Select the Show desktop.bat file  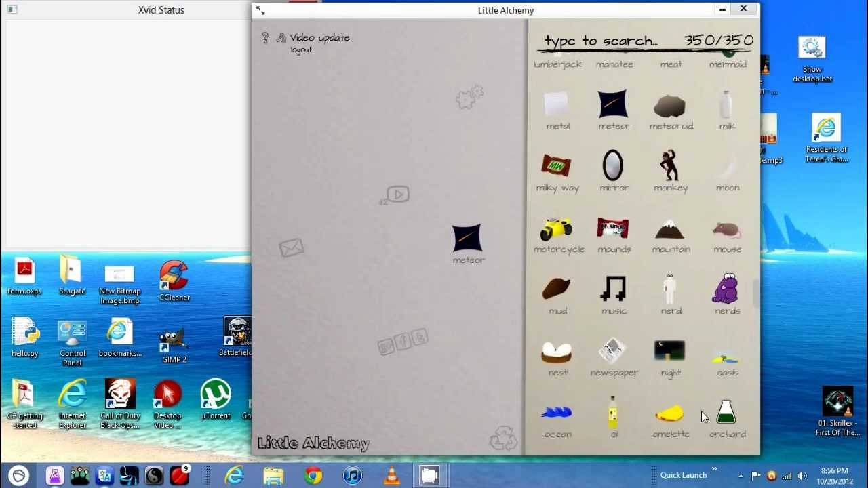(x=812, y=60)
